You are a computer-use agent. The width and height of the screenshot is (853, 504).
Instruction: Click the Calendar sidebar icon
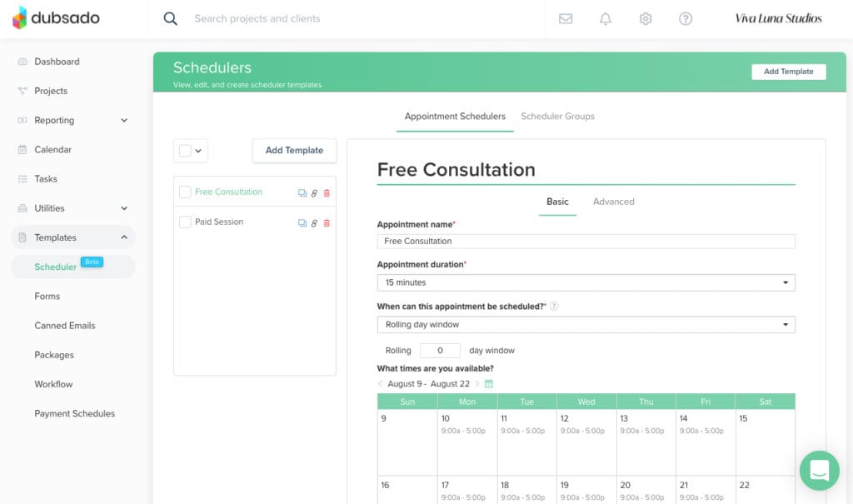click(22, 149)
